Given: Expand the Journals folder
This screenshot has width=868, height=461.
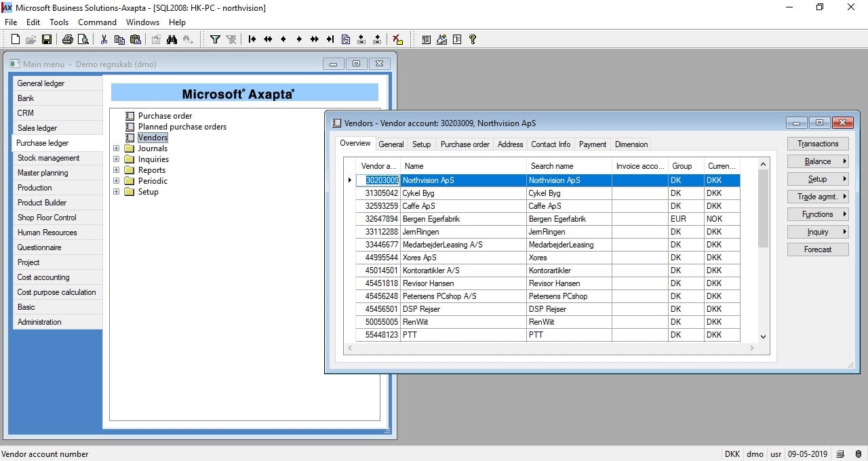Looking at the screenshot, I should coord(116,148).
